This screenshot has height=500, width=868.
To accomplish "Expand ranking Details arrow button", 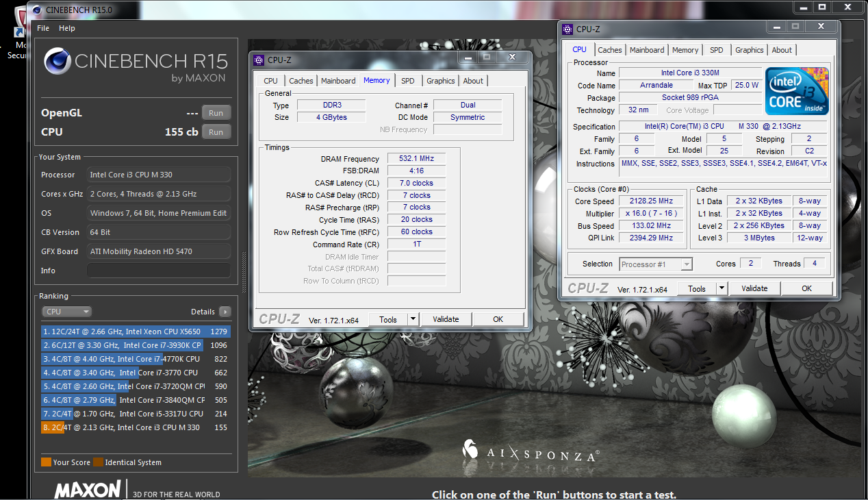I will (225, 312).
